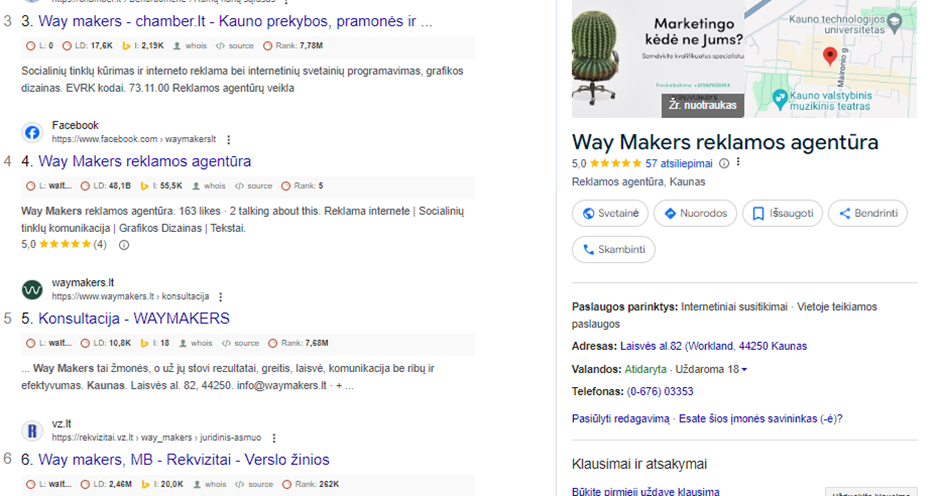Image resolution: width=940 pixels, height=496 pixels.
Task: Click Kauno valstybinis muzikinis teatras on map
Action: 822,101
